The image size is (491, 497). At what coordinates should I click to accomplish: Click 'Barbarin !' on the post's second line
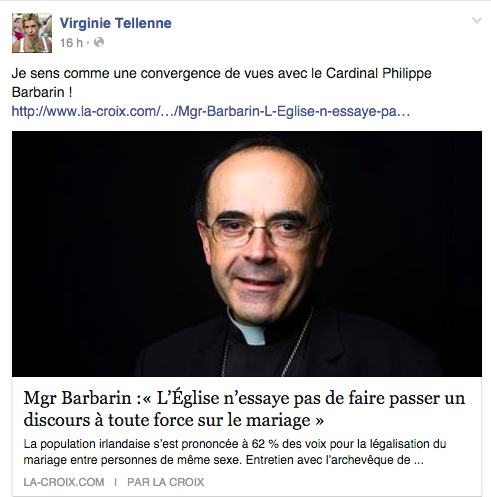[x=42, y=92]
